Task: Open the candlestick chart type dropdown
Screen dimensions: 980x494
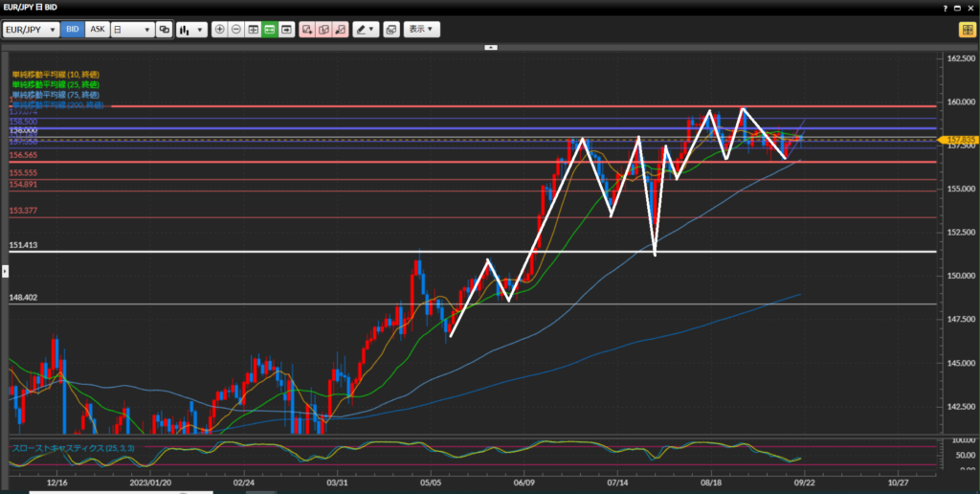Action: pos(191,30)
